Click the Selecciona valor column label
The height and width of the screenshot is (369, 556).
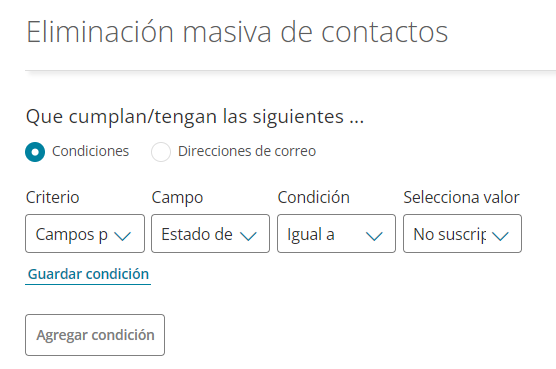pos(461,197)
